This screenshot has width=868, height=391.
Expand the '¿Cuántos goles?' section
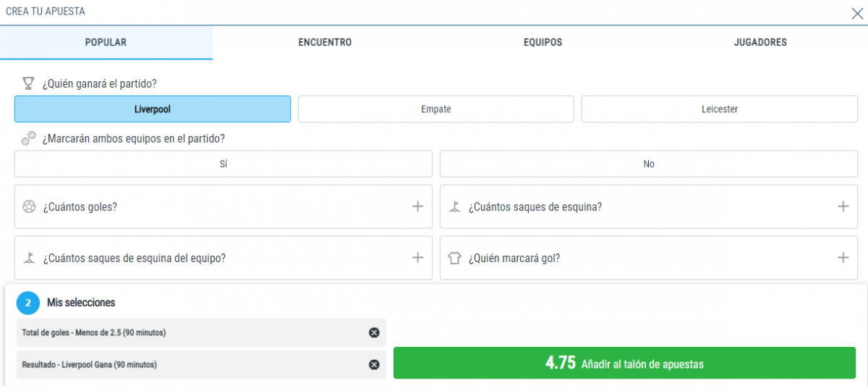point(417,206)
